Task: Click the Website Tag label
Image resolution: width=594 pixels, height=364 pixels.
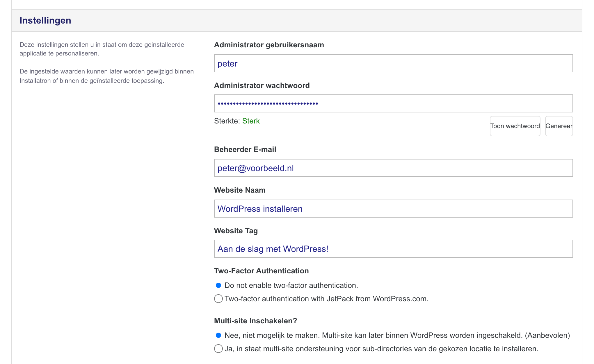Action: coord(236,231)
